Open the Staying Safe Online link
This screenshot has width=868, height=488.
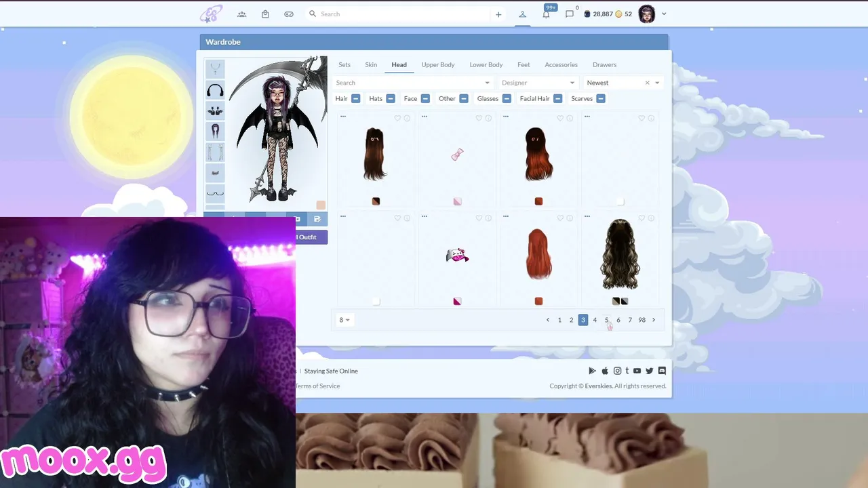tap(331, 371)
